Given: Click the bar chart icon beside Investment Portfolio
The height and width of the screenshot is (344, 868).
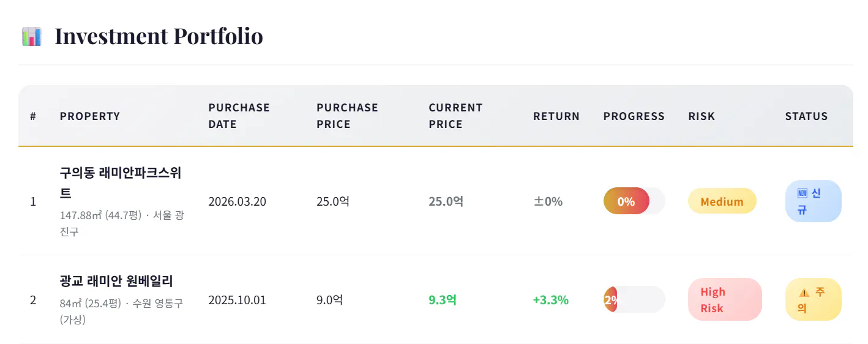Looking at the screenshot, I should (x=32, y=37).
